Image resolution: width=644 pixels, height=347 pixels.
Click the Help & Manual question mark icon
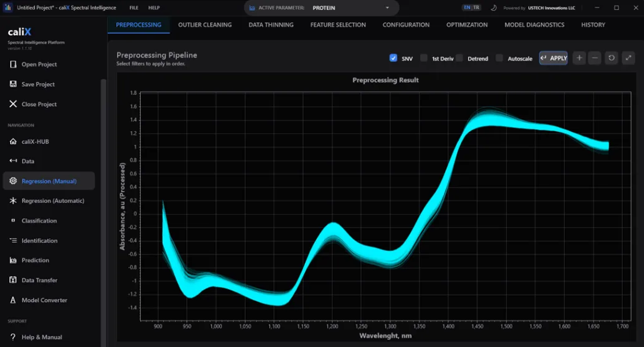click(x=13, y=337)
